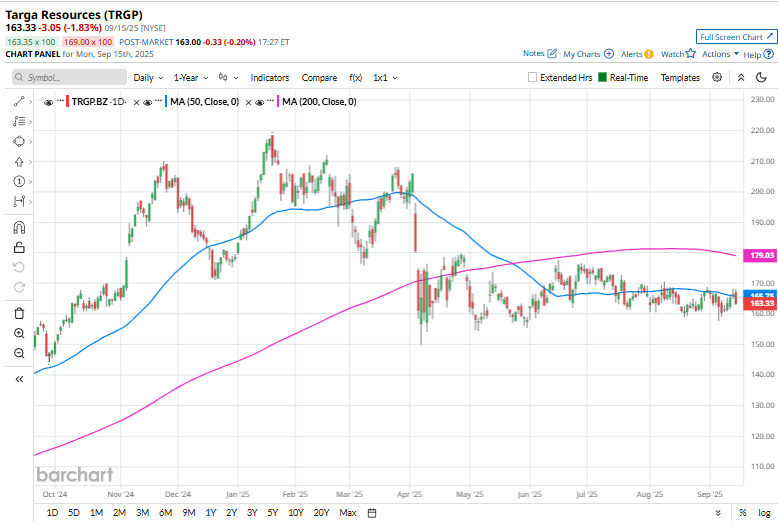Toggle the magnet snap mode
Screen dimensions: 778x526
tap(19, 227)
